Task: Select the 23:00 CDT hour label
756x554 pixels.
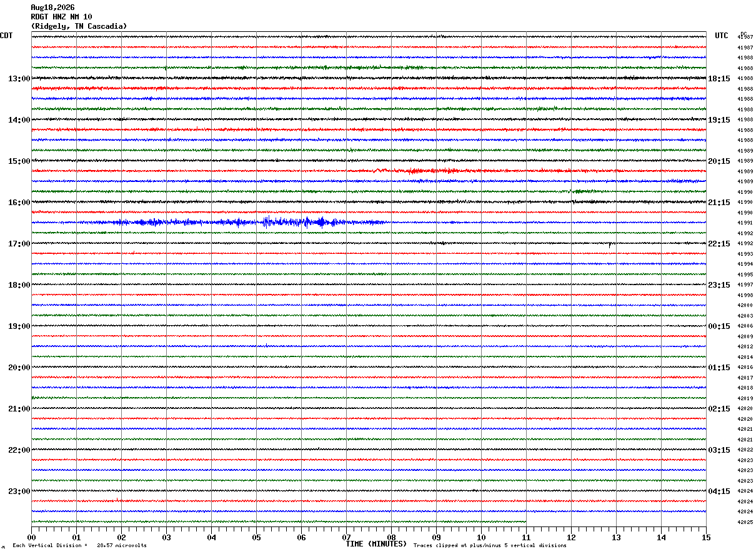Action: click(x=19, y=491)
